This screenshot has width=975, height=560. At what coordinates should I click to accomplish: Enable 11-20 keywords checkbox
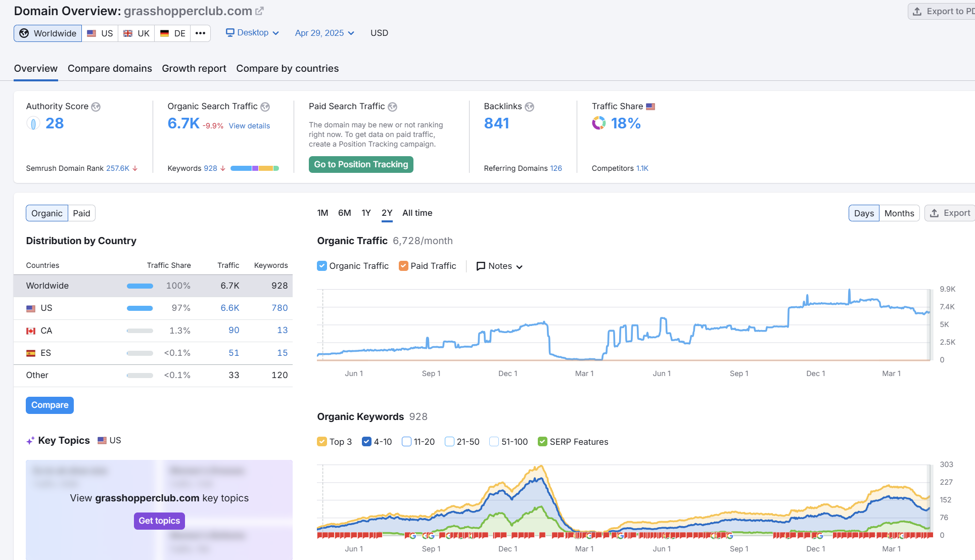click(406, 442)
